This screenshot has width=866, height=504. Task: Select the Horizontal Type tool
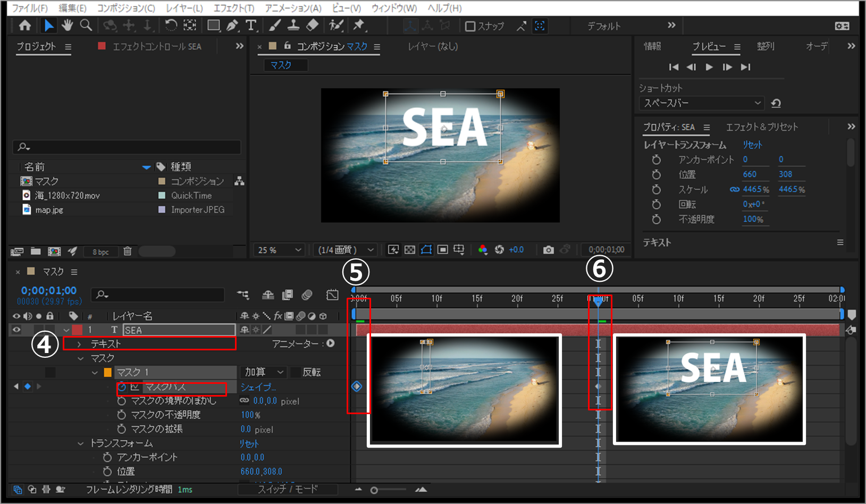251,26
